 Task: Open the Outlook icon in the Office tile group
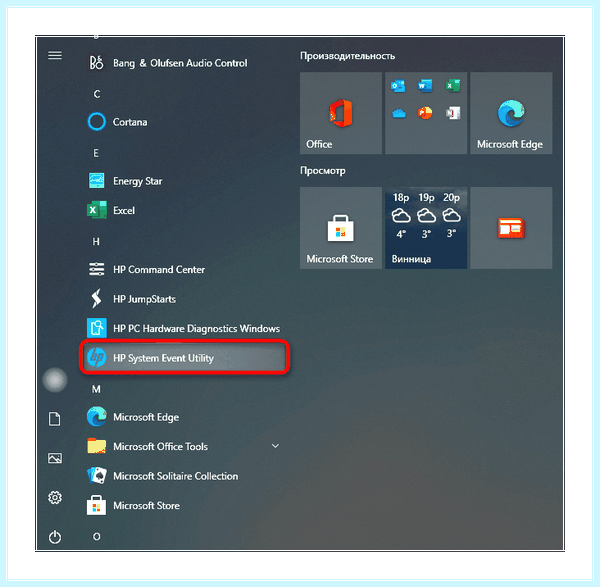tap(398, 86)
